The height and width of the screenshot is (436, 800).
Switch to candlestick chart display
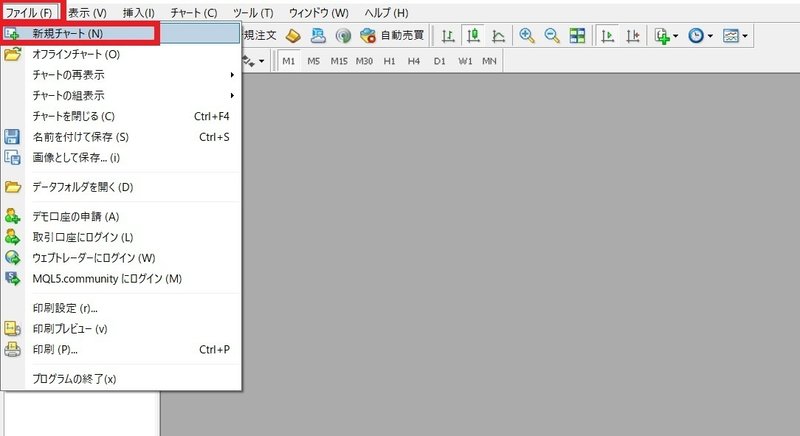coord(473,36)
